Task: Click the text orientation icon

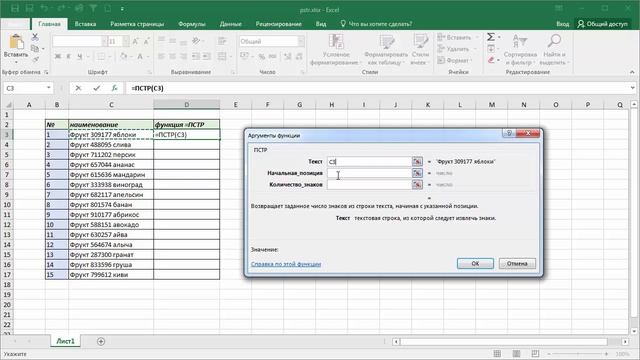Action: (196, 40)
